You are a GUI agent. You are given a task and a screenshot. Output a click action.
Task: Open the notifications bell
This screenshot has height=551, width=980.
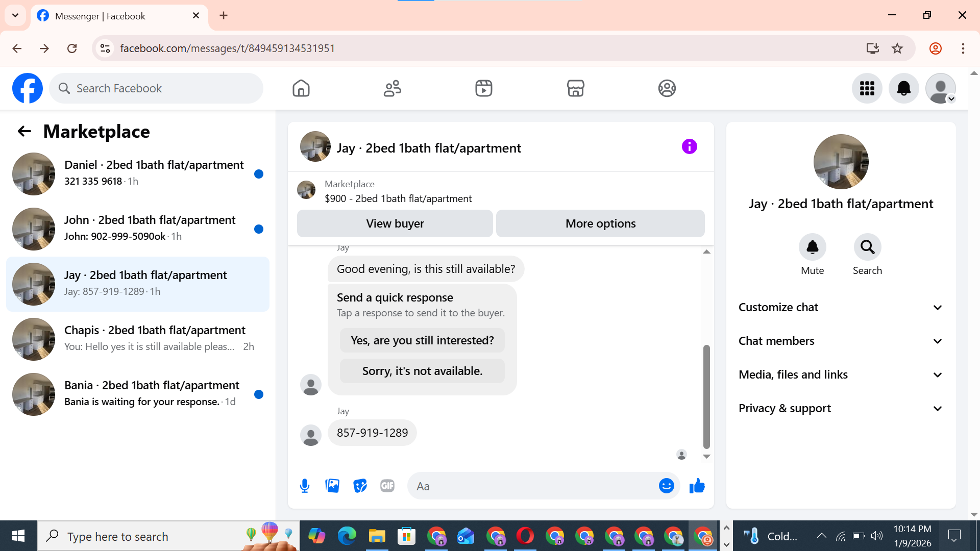point(903,88)
